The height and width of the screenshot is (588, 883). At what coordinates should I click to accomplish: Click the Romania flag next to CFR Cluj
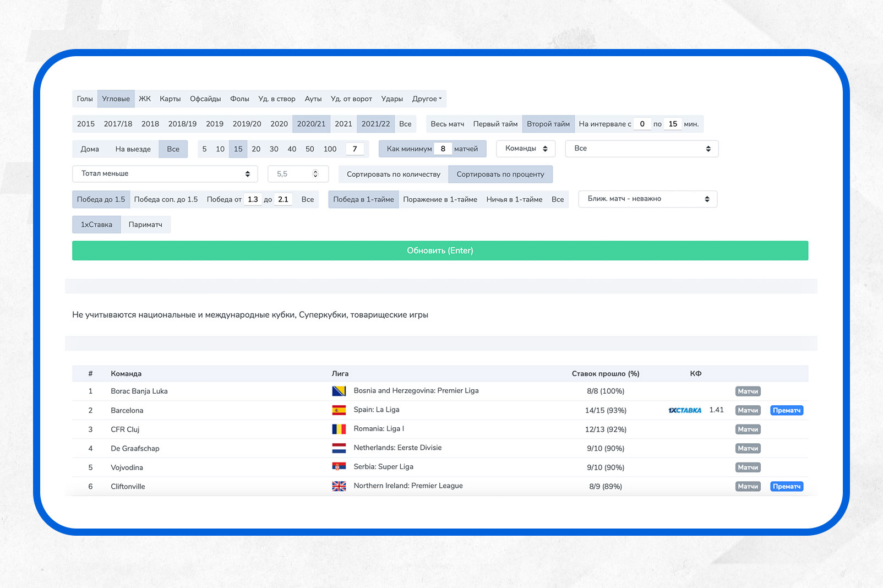[x=339, y=429]
